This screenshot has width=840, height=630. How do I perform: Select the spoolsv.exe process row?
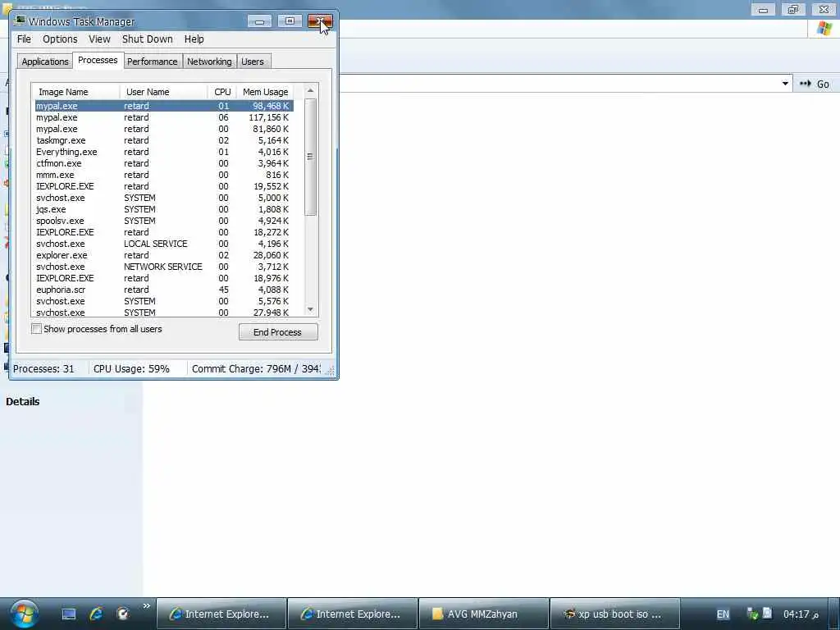click(164, 221)
